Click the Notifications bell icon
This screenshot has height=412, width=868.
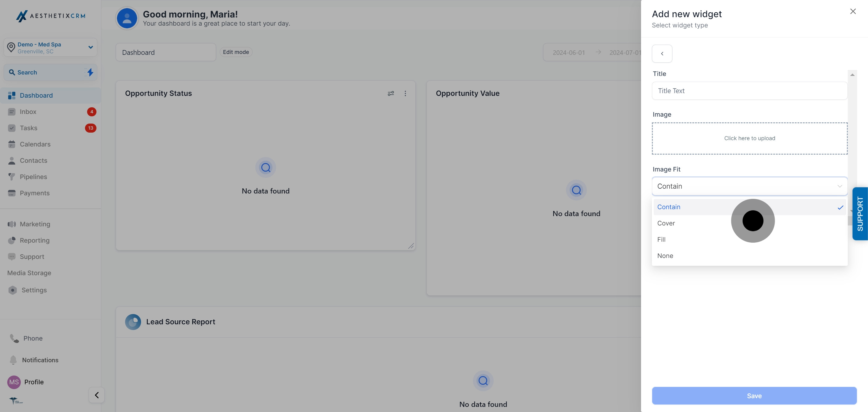tap(13, 360)
